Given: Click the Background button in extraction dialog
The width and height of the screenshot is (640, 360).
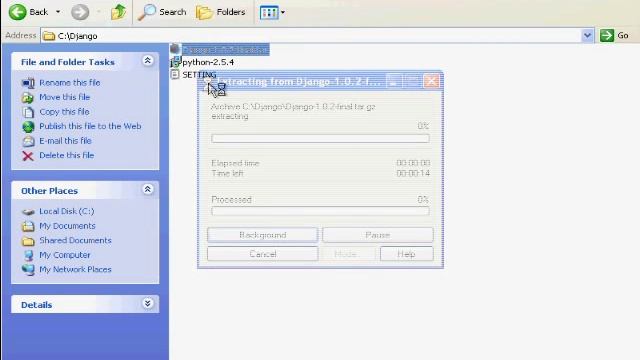Looking at the screenshot, I should [x=262, y=235].
